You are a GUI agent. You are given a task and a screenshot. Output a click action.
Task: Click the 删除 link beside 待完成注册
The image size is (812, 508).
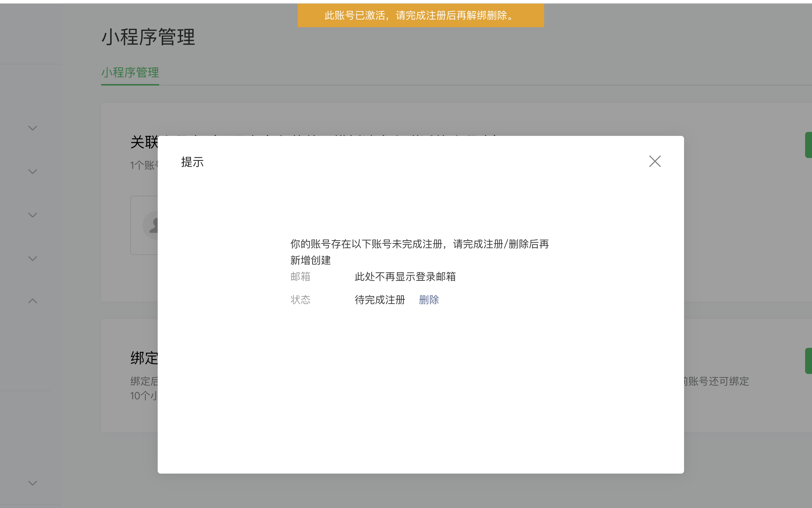429,300
